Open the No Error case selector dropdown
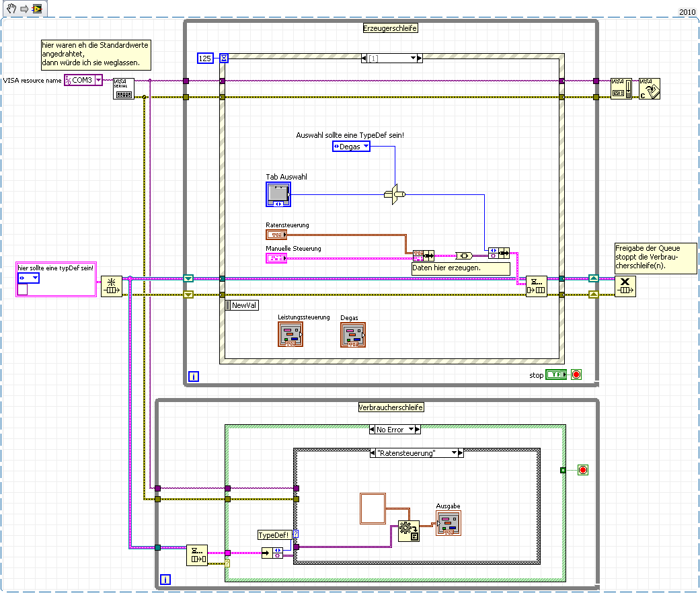The image size is (700, 593). (411, 430)
